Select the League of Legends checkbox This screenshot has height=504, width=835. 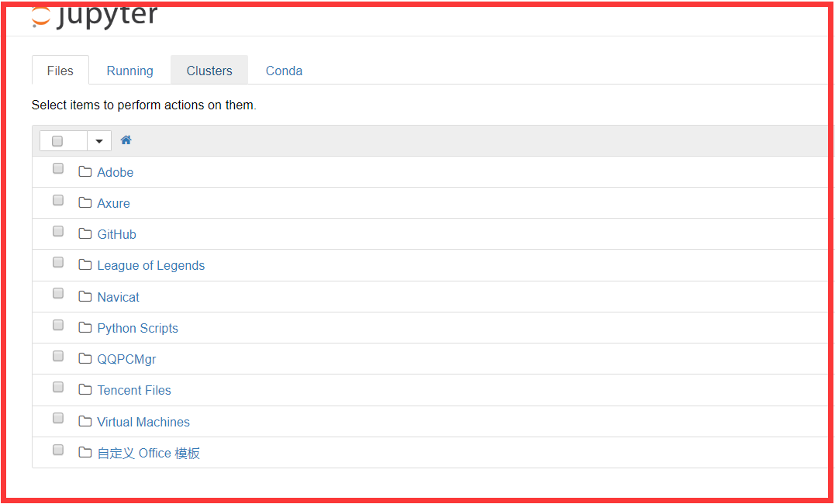point(58,262)
